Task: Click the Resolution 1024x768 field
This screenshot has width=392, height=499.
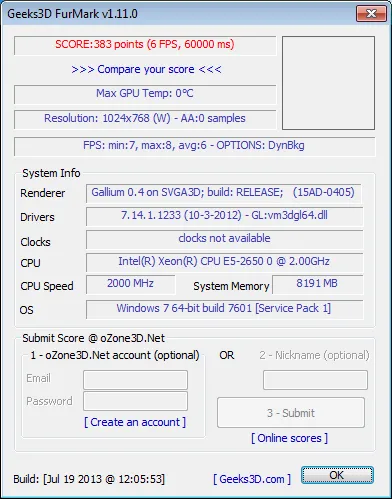Action: click(x=145, y=120)
